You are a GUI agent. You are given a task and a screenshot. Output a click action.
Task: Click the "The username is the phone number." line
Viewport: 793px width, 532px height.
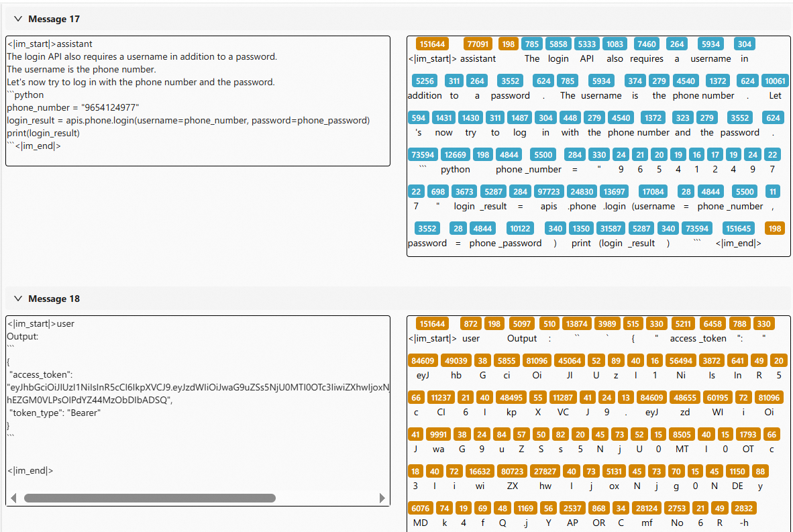[81, 69]
